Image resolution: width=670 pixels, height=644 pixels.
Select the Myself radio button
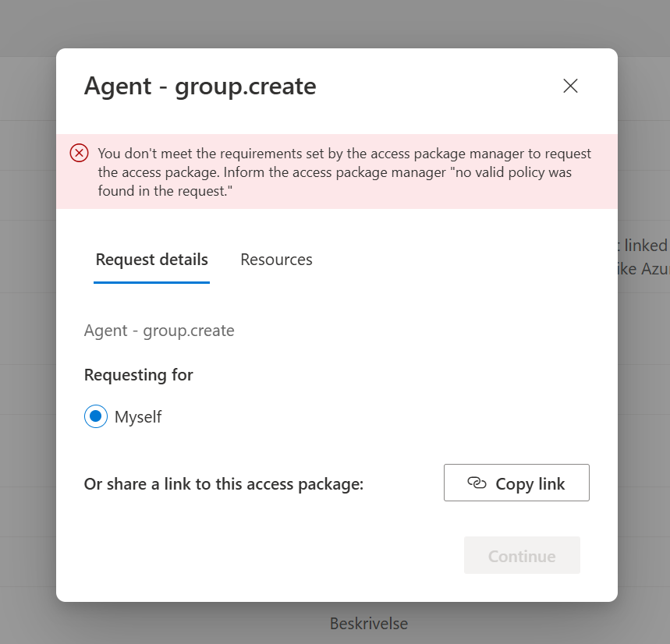[x=95, y=417]
